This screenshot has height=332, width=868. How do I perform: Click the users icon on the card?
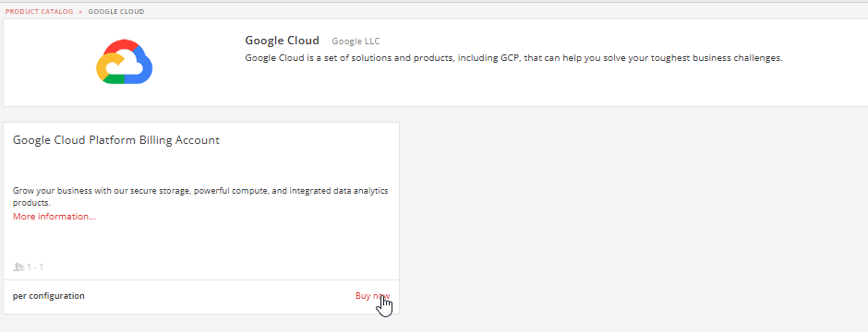tap(18, 267)
